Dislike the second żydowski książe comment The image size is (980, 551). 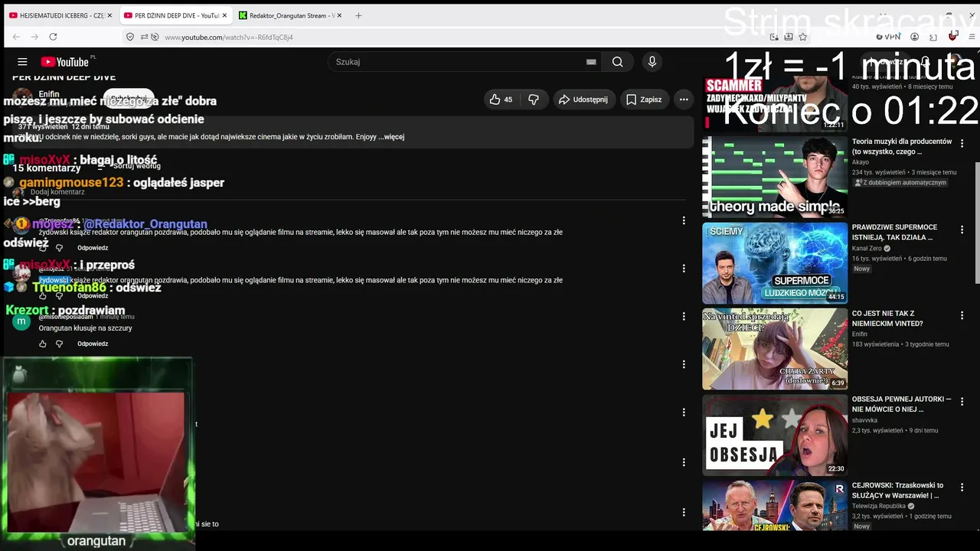tap(59, 296)
